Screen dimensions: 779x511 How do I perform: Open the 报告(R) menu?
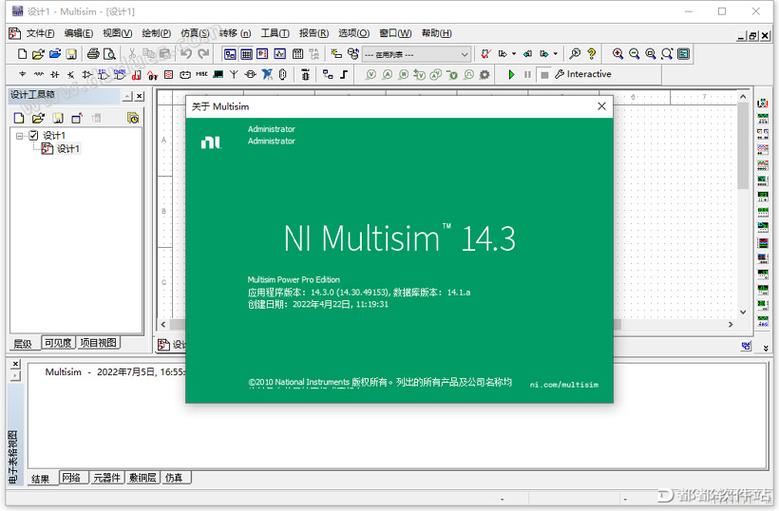(313, 33)
